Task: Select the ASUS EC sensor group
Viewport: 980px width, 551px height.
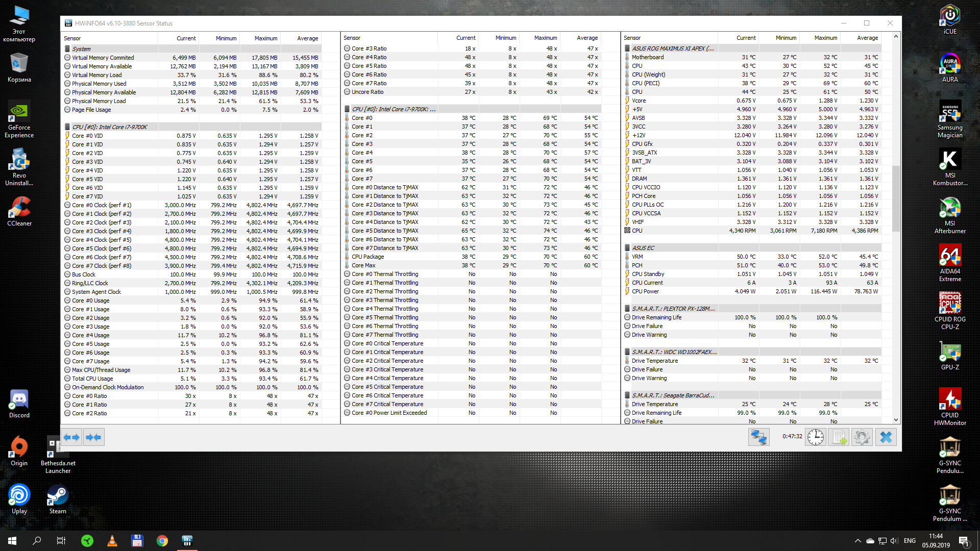Action: tap(643, 248)
